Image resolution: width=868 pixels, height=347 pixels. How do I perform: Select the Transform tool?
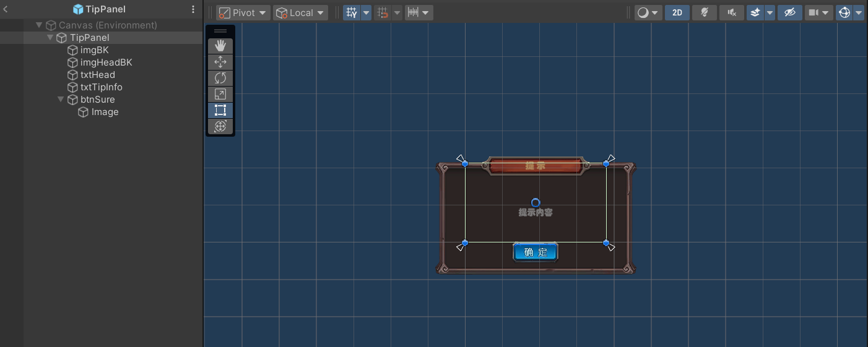click(220, 126)
